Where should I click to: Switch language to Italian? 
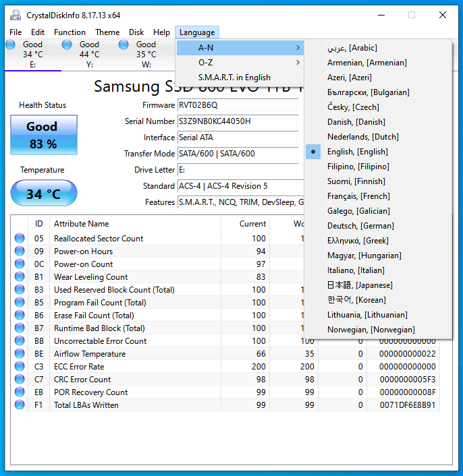[378, 270]
